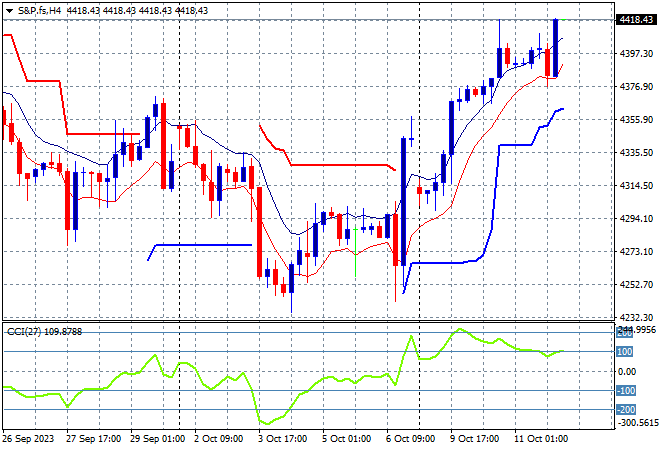The height and width of the screenshot is (450, 660).
Task: Click the CCI -100 level label
Action: (625, 391)
